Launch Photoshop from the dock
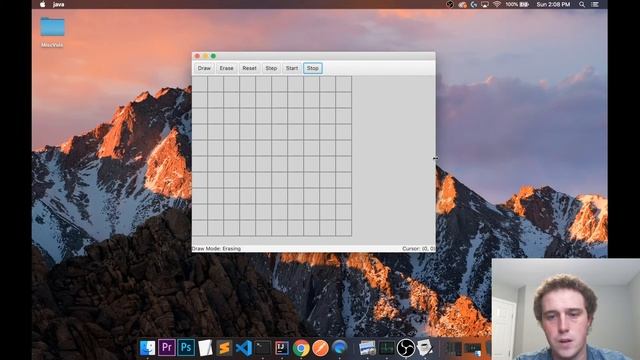The height and width of the screenshot is (360, 640). (186, 348)
